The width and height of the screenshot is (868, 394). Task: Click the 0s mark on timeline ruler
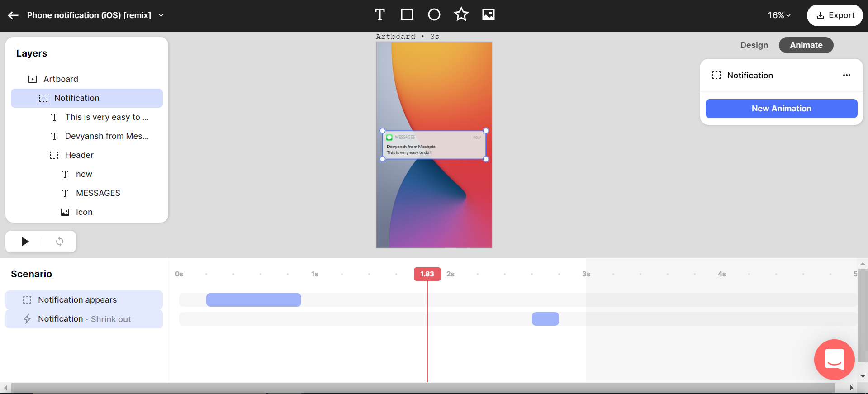click(179, 274)
